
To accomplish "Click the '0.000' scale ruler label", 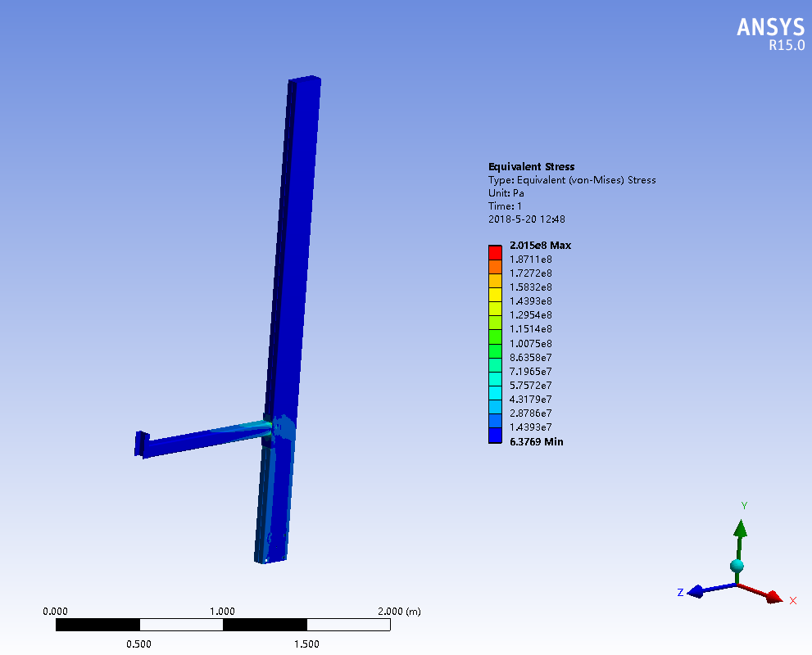I will [x=55, y=612].
